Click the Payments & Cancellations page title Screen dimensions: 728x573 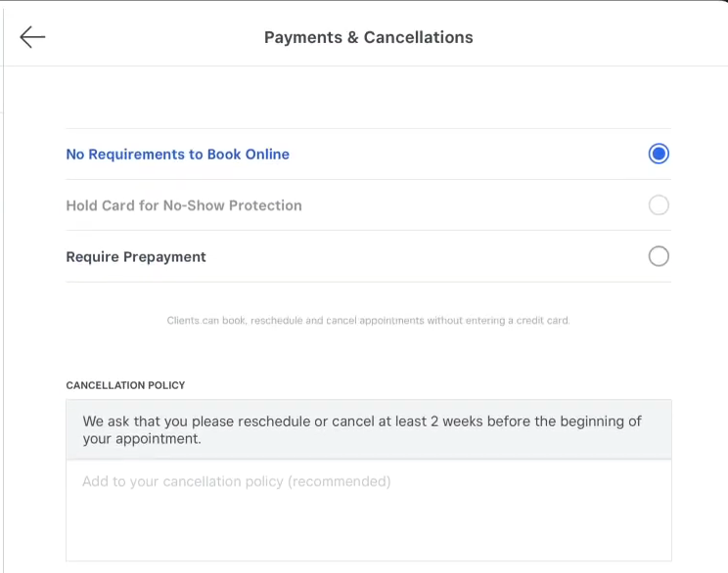(x=368, y=37)
